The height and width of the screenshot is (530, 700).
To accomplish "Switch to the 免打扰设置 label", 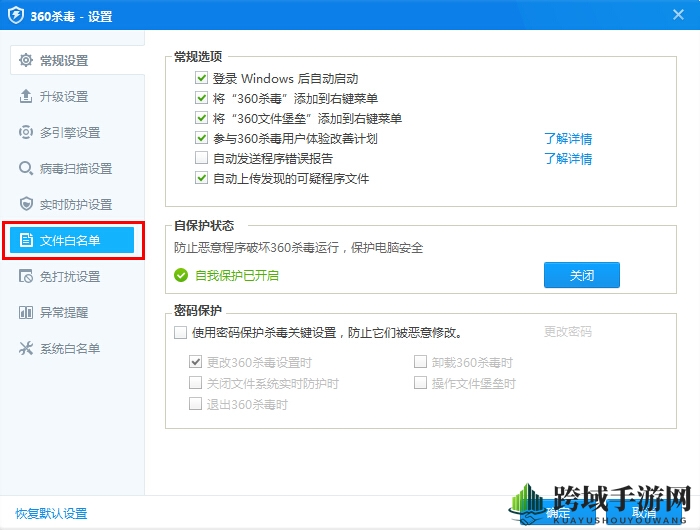I will (70, 277).
